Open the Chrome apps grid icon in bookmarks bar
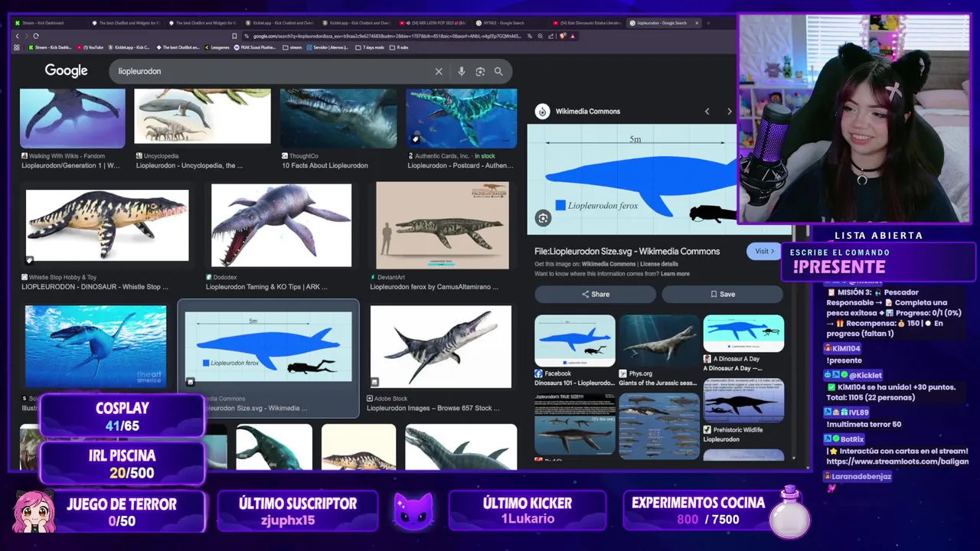Screen dimensions: 980x551 tap(17, 47)
